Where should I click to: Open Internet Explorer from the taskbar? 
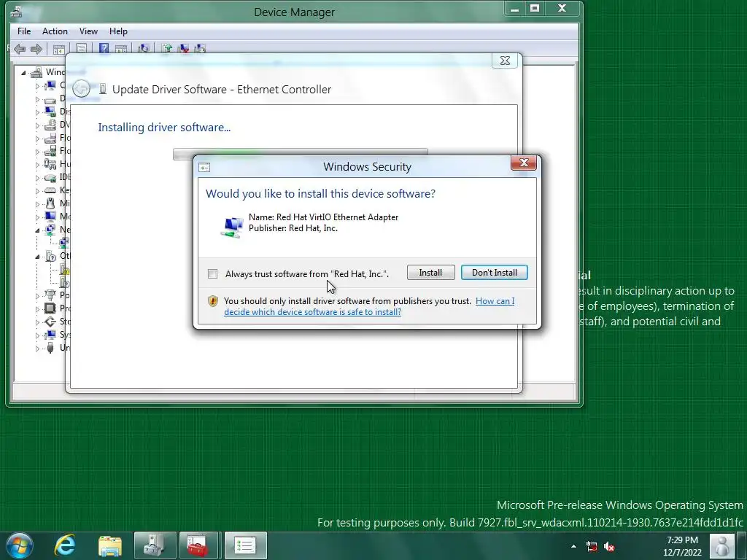coord(64,545)
